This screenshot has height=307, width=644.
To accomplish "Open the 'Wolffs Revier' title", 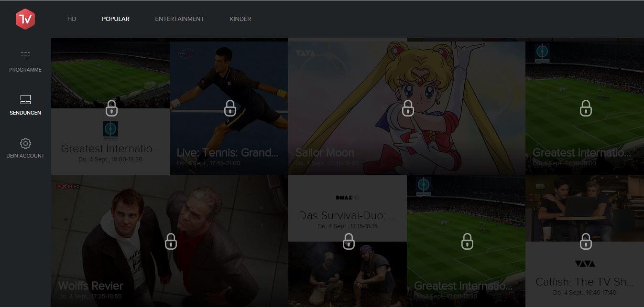I will [x=90, y=286].
